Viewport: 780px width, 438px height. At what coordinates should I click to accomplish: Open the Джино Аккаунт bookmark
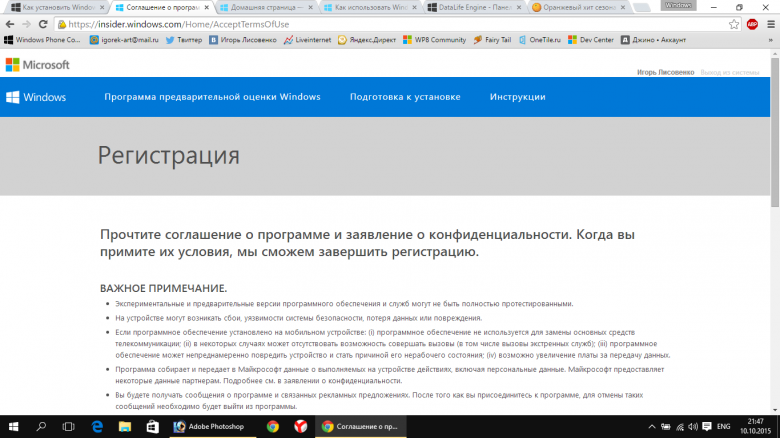(653, 40)
